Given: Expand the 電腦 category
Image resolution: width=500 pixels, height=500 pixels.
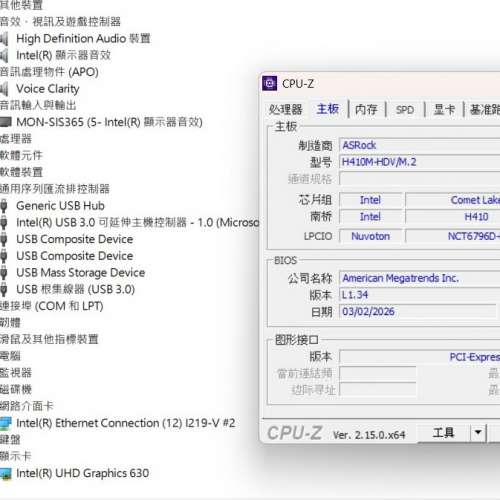Looking at the screenshot, I should coord(10,356).
